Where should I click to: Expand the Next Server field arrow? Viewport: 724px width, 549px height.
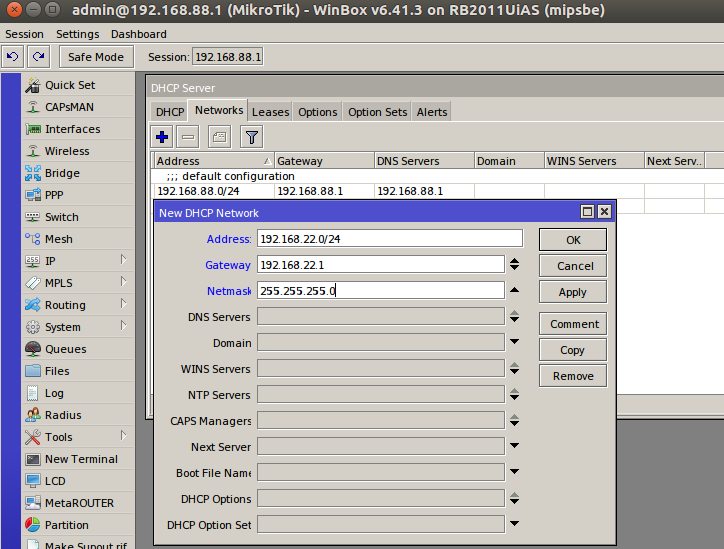pyautogui.click(x=514, y=447)
